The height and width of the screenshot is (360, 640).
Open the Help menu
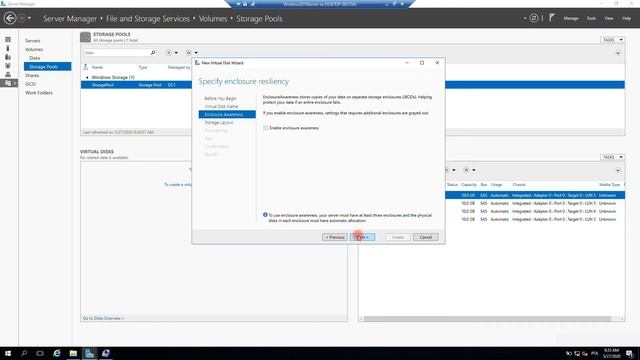pyautogui.click(x=626, y=18)
